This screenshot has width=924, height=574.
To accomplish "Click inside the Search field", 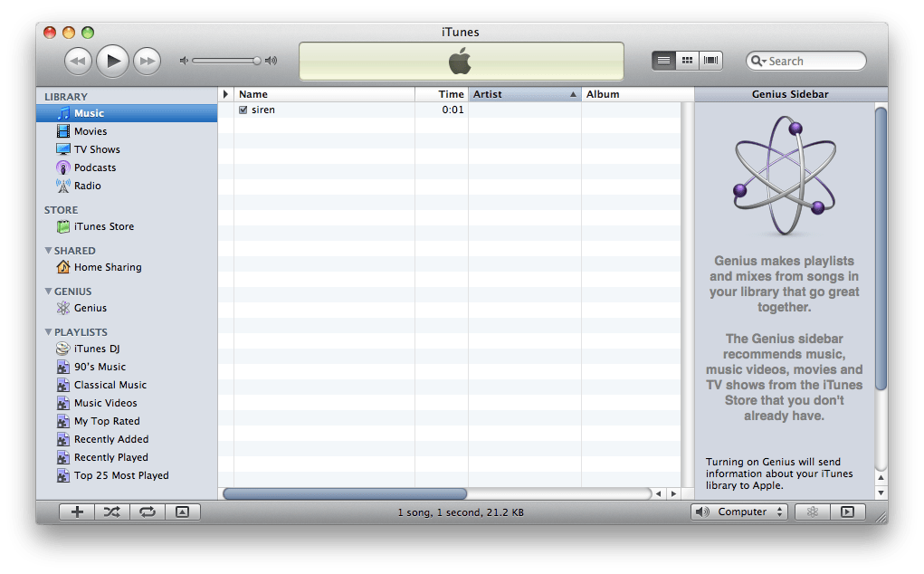I will (810, 60).
